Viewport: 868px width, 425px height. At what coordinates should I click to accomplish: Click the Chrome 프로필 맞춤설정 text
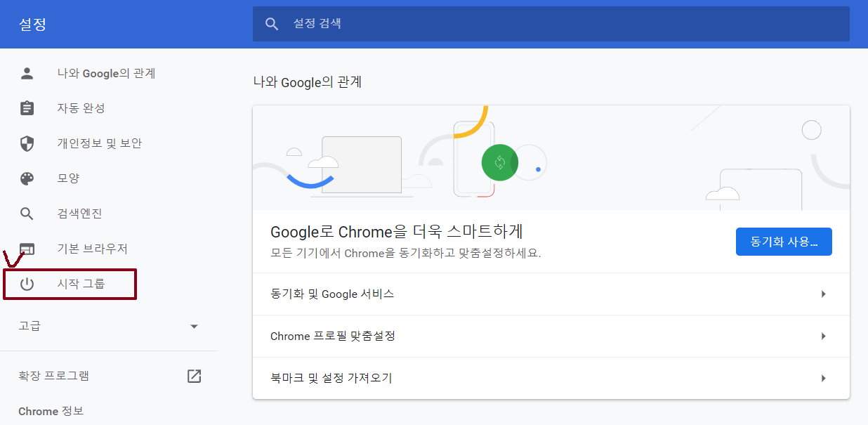click(x=333, y=336)
